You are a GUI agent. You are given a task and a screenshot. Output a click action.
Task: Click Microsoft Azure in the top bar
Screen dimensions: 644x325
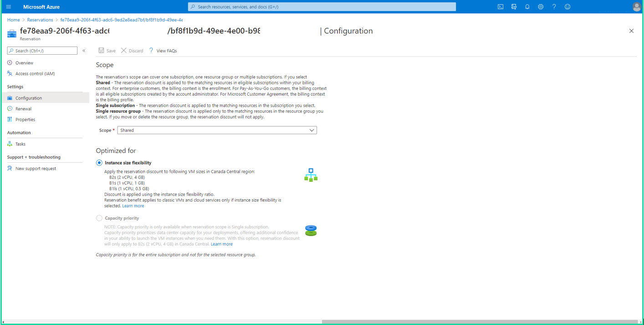tap(41, 7)
